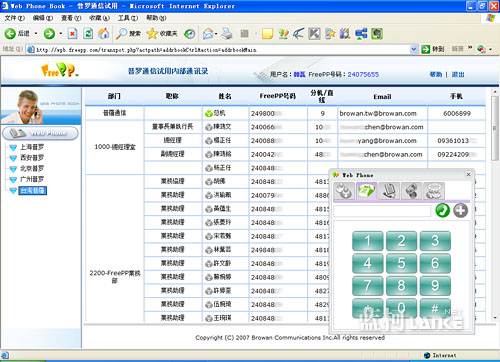The width and height of the screenshot is (500, 362).
Task: Click the IE Forward arrow button
Action: click(49, 33)
